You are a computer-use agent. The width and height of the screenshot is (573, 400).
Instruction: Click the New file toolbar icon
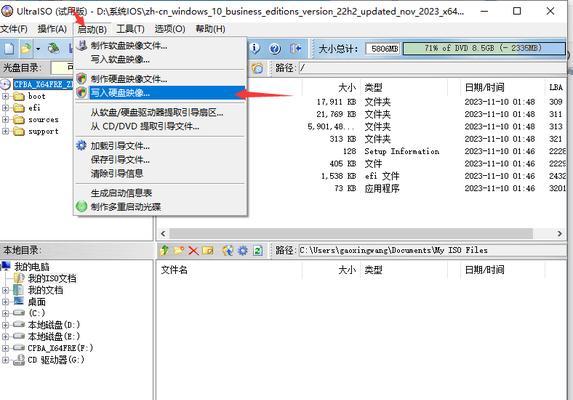point(9,48)
